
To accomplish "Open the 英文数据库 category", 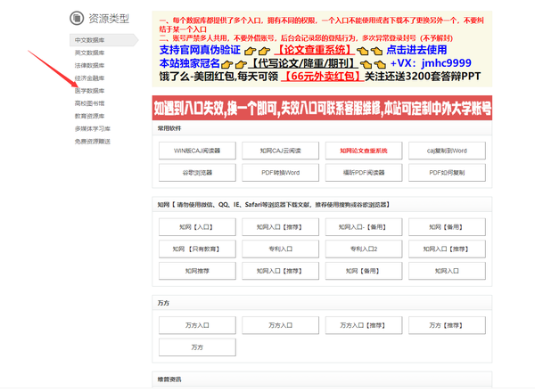I will (89, 53).
